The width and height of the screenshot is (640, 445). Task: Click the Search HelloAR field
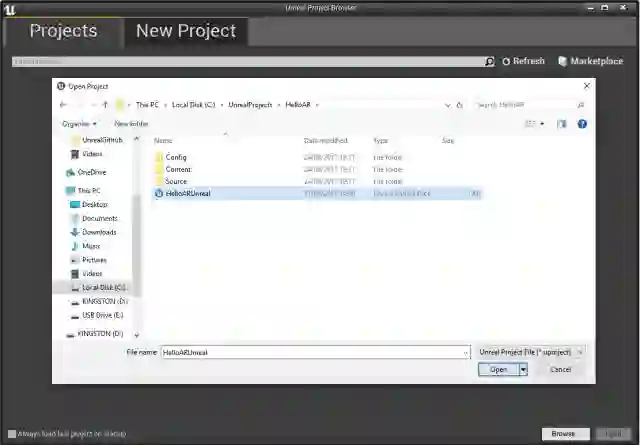pos(530,105)
